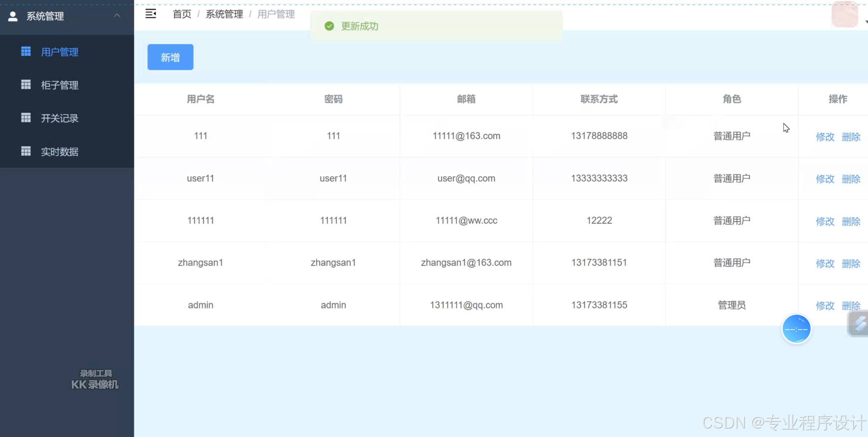Click the 新增 button

tap(170, 57)
